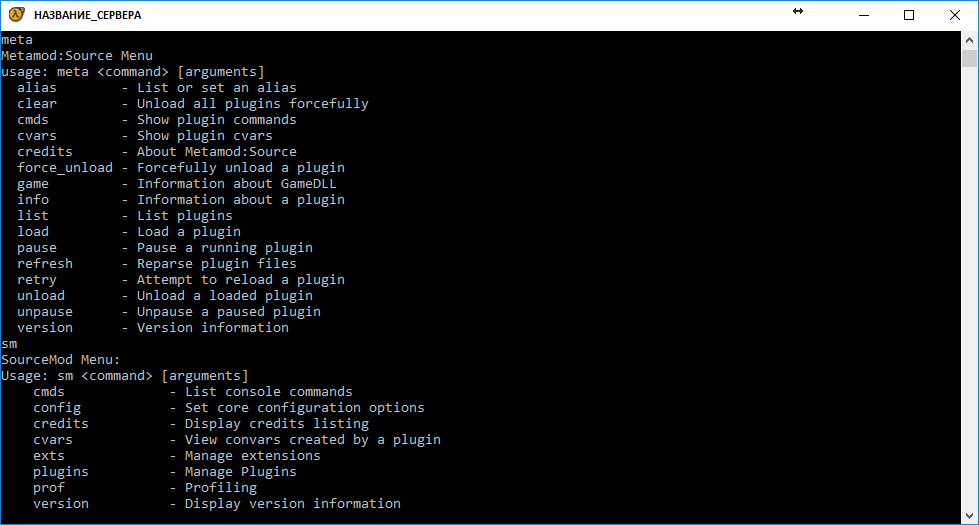The width and height of the screenshot is (979, 525).
Task: Click the "Metamod:Source Menu" heading line
Action: pyautogui.click(x=77, y=56)
